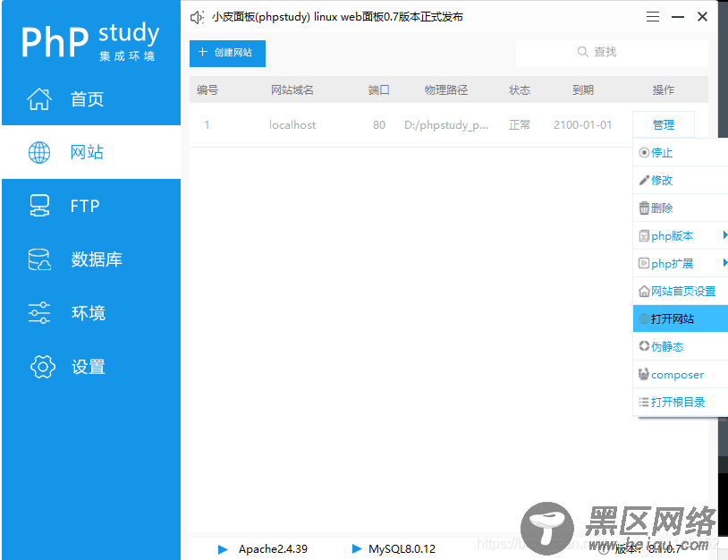The image size is (728, 560).
Task: Click the php版本 menu icon
Action: point(644,236)
